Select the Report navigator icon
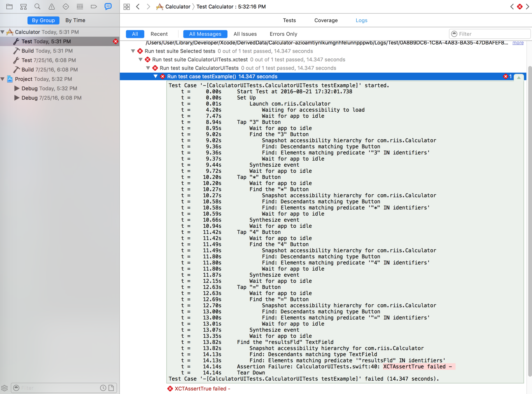Image resolution: width=532 pixels, height=394 pixels. pyautogui.click(x=108, y=6)
